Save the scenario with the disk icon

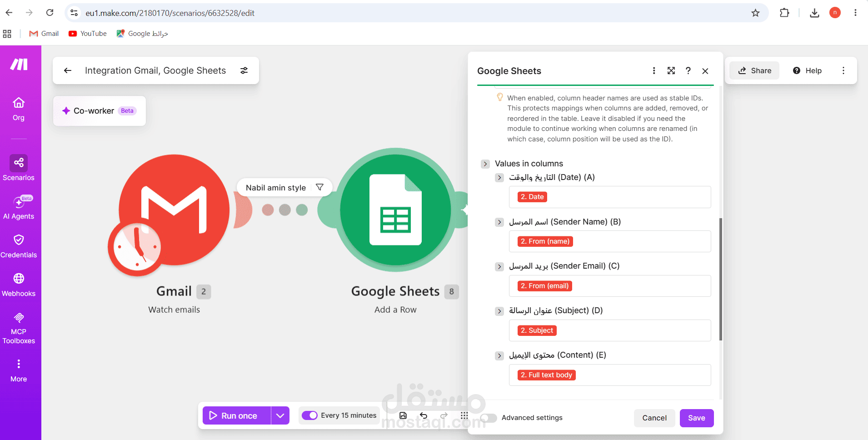pyautogui.click(x=403, y=415)
